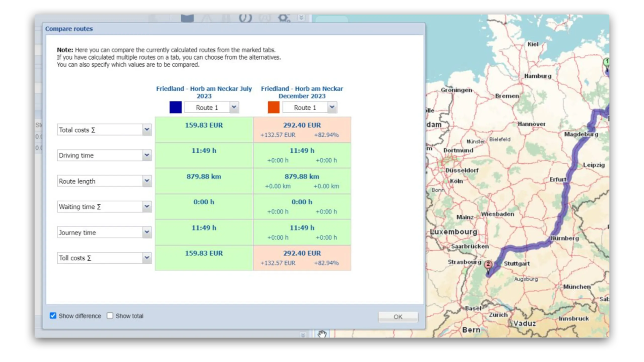Viewport: 644px width, 362px height.
Task: Click the Strasbourg label on the map
Action: (464, 262)
